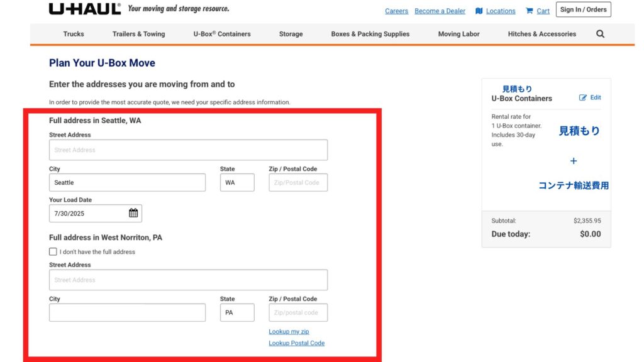The width and height of the screenshot is (644, 362).
Task: Follow the Lookup Postal Code link
Action: (x=297, y=343)
